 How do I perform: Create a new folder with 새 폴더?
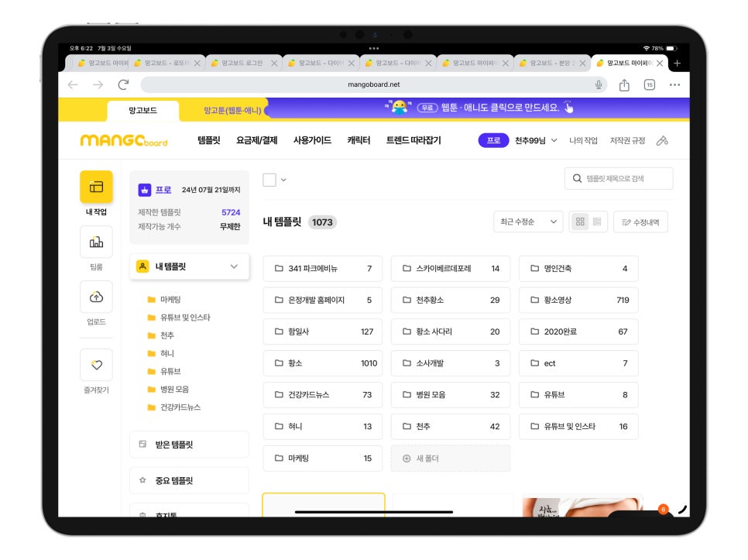(x=451, y=459)
